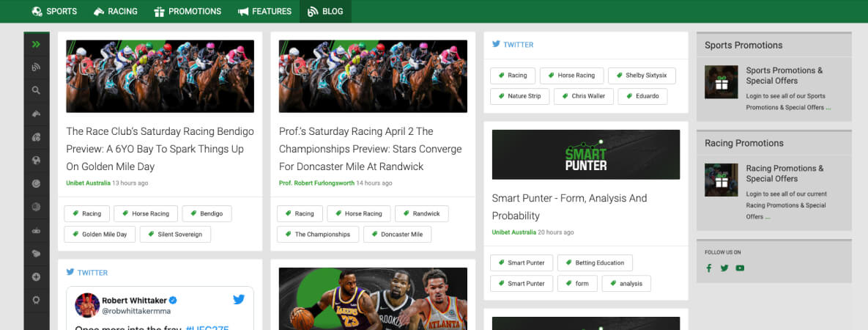Open the Sports menu in top navigation
Image resolution: width=868 pixels, height=330 pixels.
coord(54,11)
